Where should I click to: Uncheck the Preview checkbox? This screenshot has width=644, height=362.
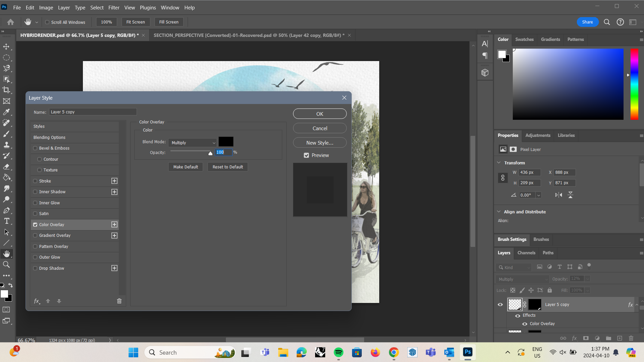click(306, 155)
